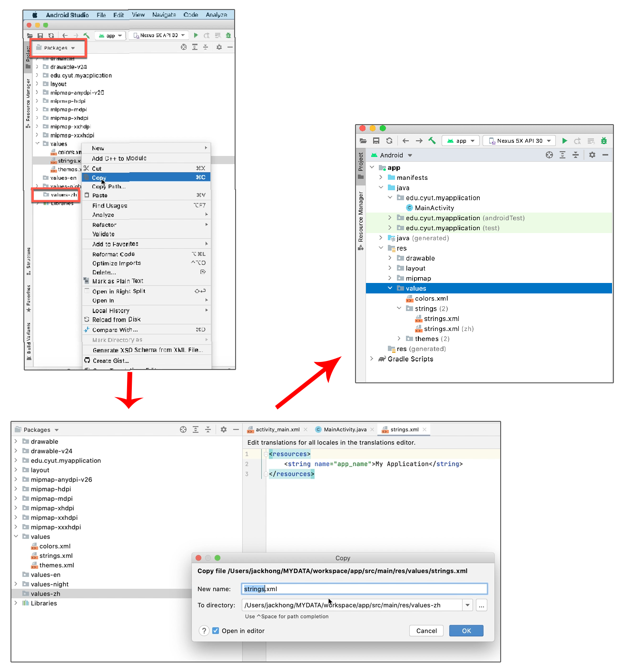
Task: Click Collapse All icon in right window project panel
Action: (575, 155)
